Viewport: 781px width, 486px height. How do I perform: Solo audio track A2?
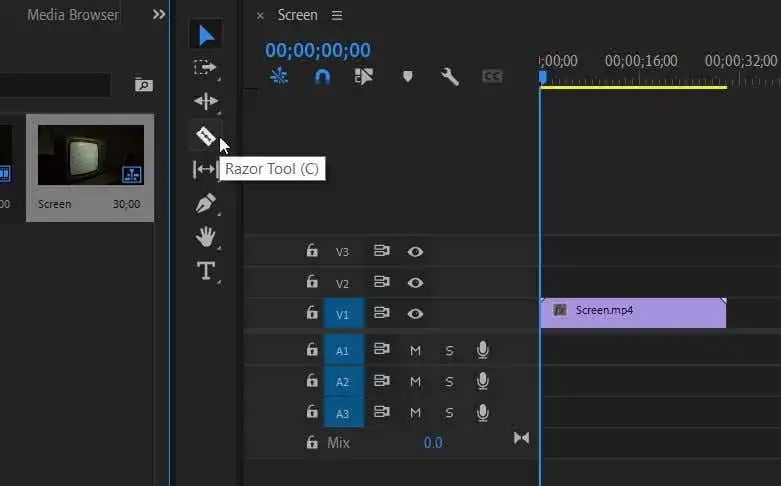tap(449, 382)
